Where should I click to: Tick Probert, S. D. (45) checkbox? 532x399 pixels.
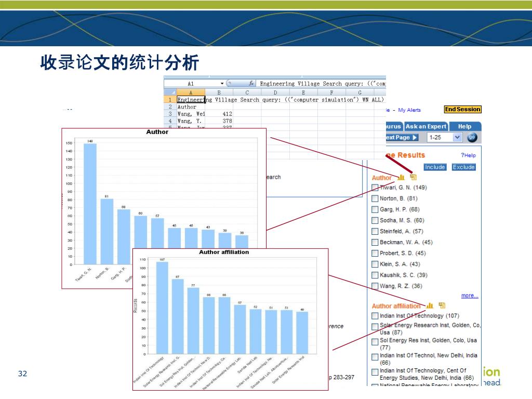(375, 253)
